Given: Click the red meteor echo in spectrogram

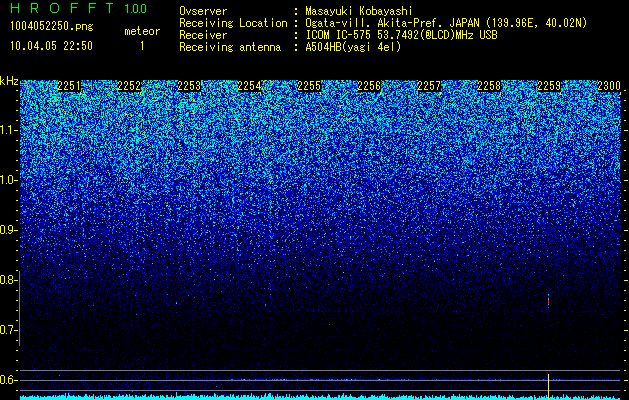Looking at the screenshot, I should (x=548, y=302).
